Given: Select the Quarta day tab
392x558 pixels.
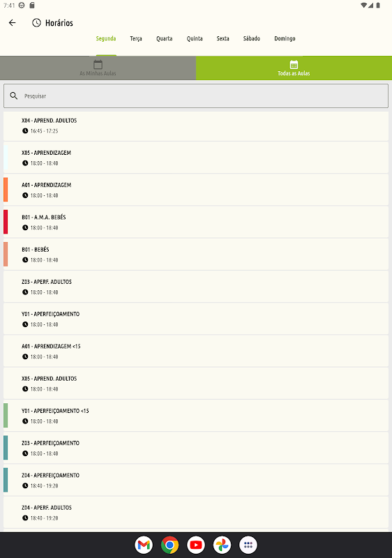Looking at the screenshot, I should pyautogui.click(x=165, y=38).
